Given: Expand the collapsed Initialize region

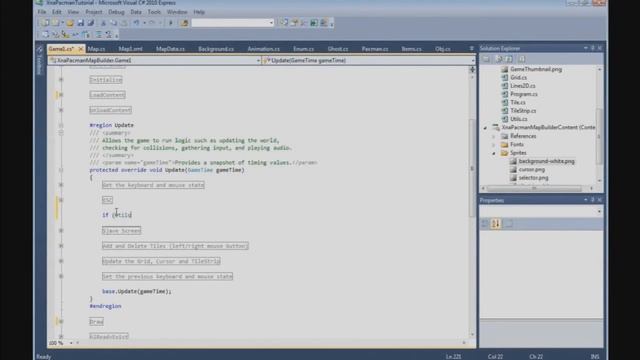Looking at the screenshot, I should click(x=61, y=80).
